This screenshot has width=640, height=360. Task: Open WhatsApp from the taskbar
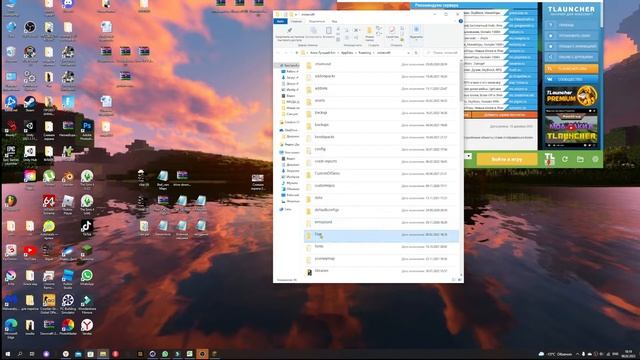pos(165,354)
